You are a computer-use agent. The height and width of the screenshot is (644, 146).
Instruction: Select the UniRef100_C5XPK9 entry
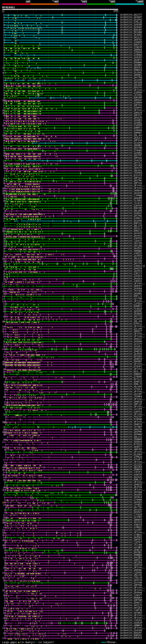click(x=131, y=173)
